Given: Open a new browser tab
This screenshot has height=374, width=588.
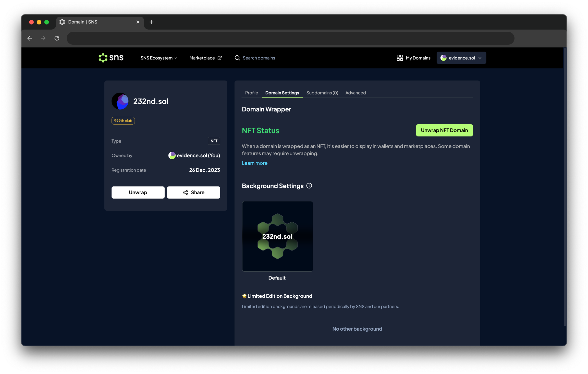Looking at the screenshot, I should [151, 22].
